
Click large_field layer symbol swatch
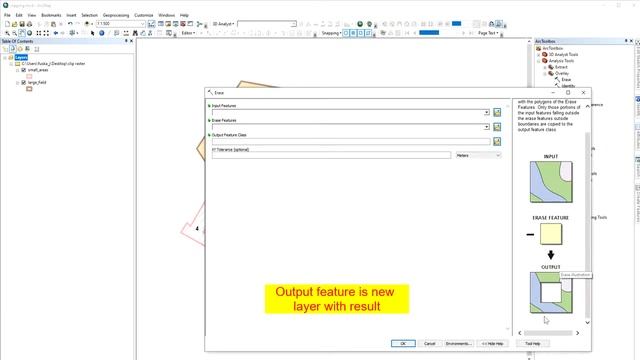(x=29, y=89)
